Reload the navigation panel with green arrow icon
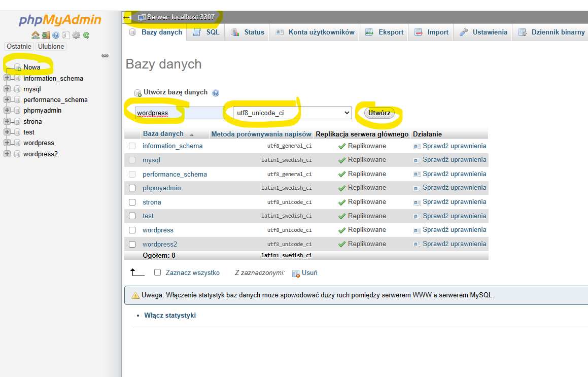 (86, 35)
